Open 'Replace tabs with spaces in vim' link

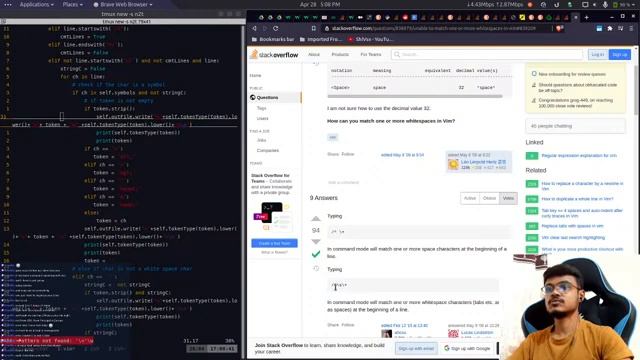[x=572, y=226]
